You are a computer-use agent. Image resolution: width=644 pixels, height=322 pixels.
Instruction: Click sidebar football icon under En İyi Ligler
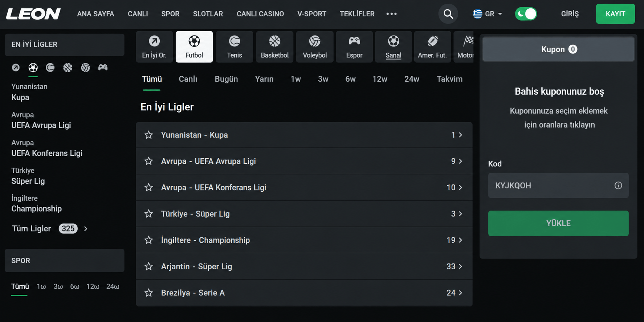[x=33, y=68]
